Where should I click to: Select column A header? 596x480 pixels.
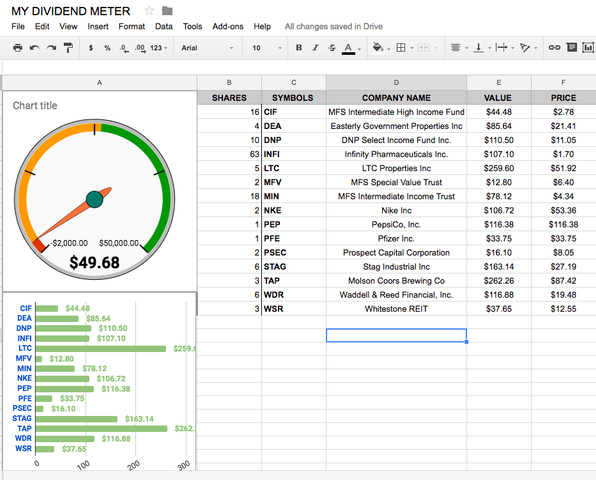100,82
